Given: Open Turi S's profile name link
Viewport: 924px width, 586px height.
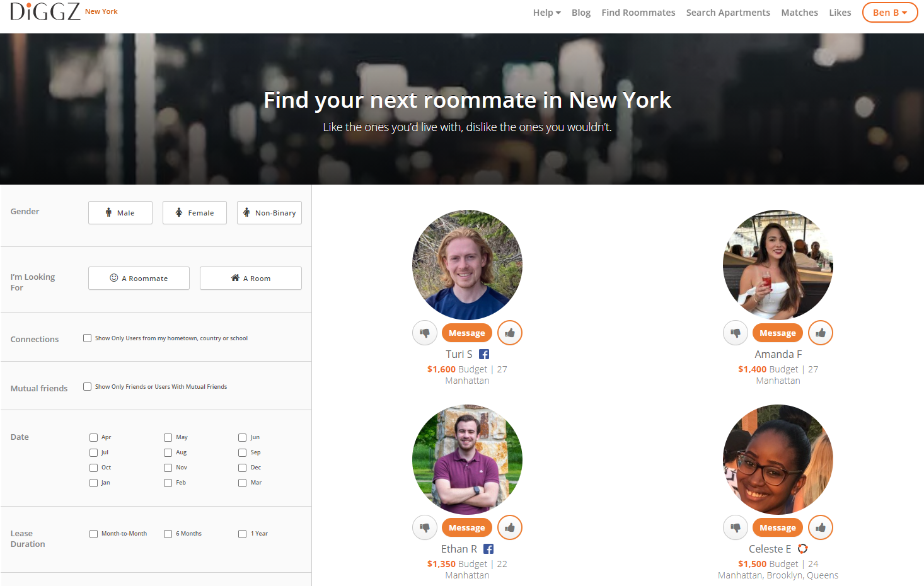Looking at the screenshot, I should [459, 354].
